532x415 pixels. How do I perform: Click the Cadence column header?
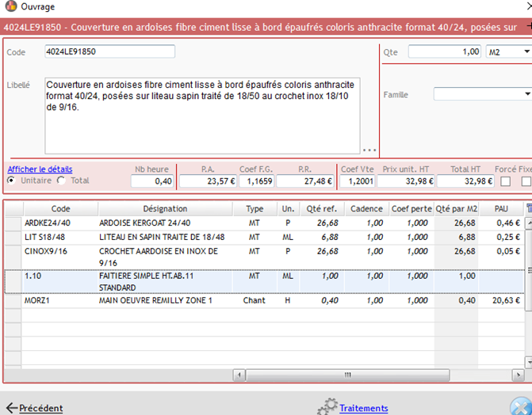366,209
